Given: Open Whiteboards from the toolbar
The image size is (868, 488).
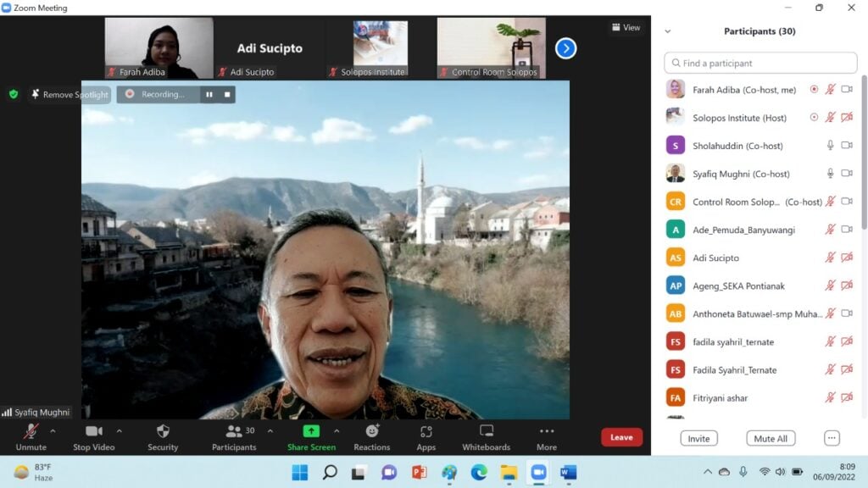Looking at the screenshot, I should [486, 437].
